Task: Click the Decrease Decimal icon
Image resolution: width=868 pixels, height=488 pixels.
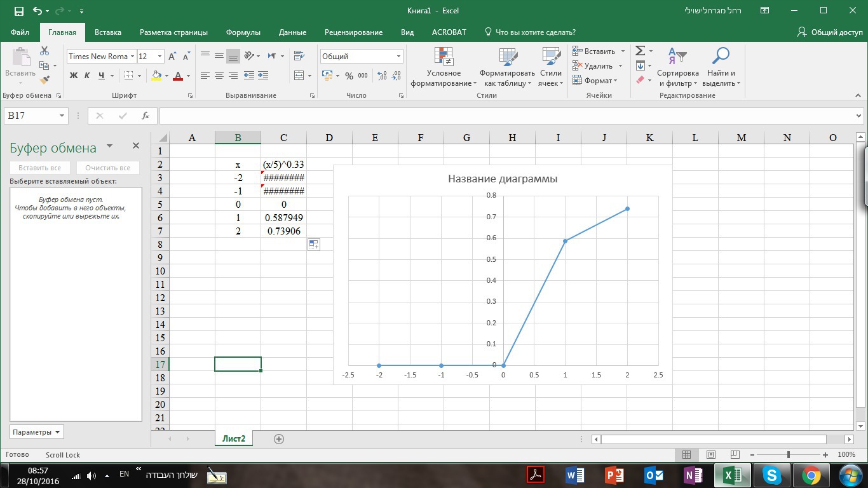Action: [x=397, y=76]
